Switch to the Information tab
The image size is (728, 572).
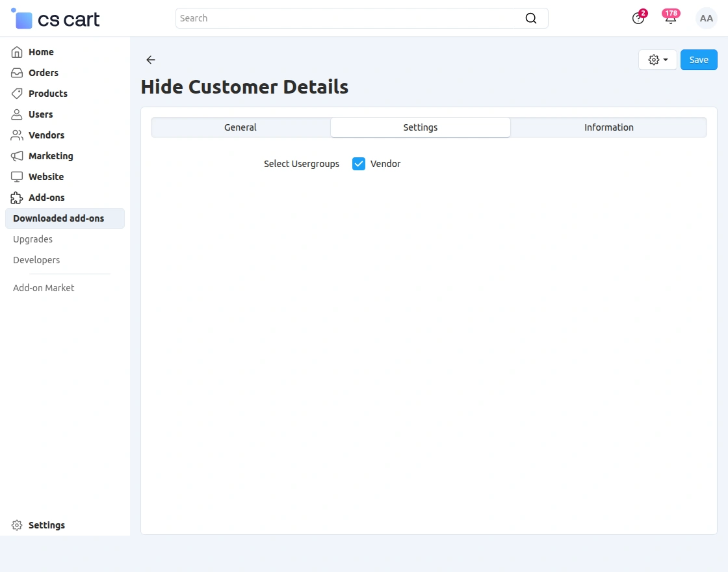click(608, 127)
